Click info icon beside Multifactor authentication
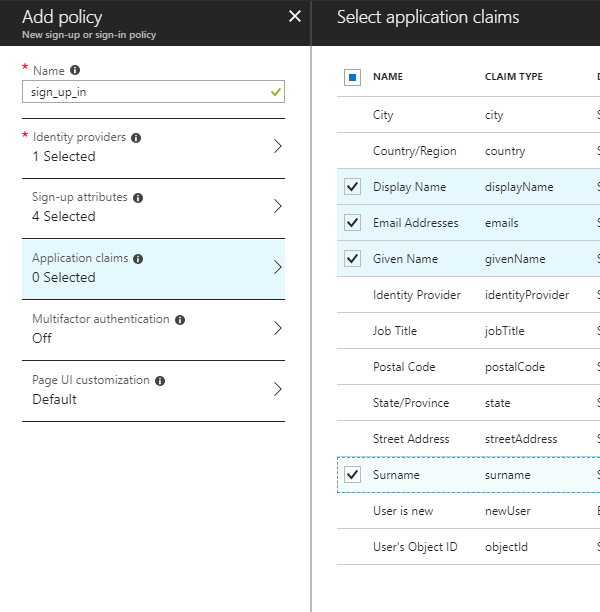Image resolution: width=600 pixels, height=612 pixels. click(x=180, y=320)
